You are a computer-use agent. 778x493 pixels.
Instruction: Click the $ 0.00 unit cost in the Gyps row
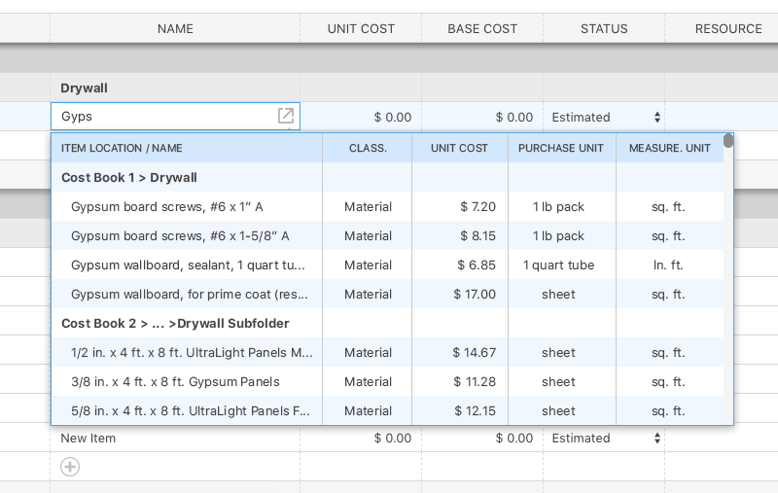(x=392, y=117)
